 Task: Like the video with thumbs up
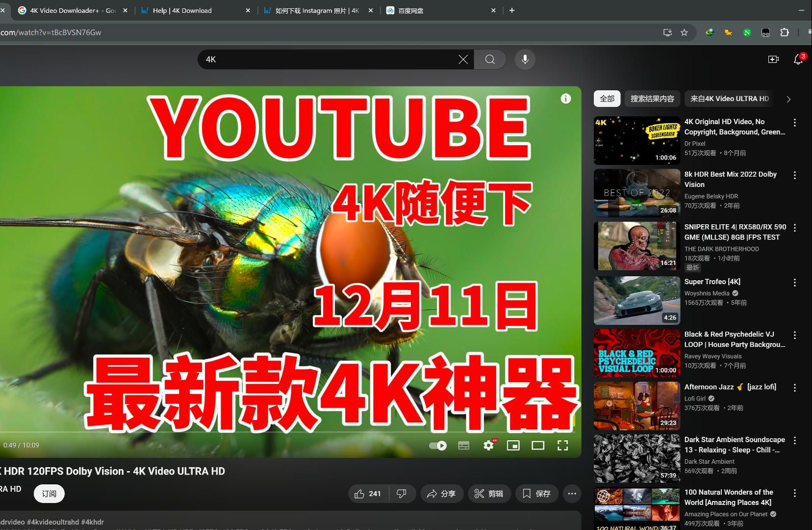coord(368,494)
